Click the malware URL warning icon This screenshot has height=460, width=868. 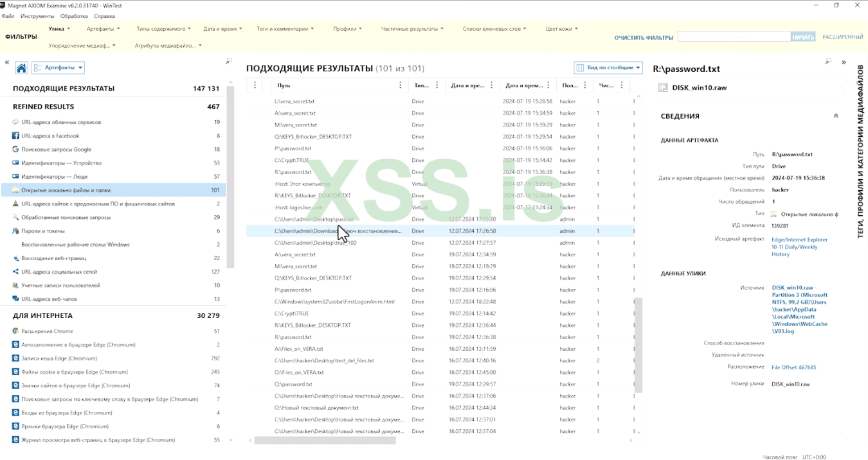click(15, 204)
